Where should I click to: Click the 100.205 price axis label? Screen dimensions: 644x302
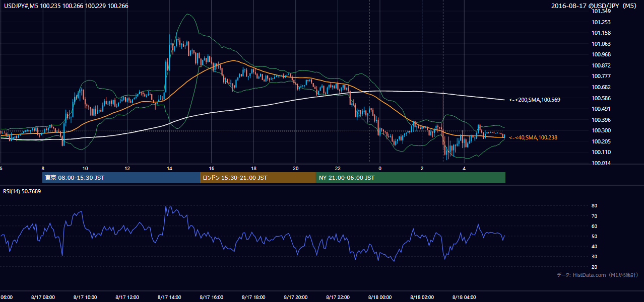pos(601,141)
